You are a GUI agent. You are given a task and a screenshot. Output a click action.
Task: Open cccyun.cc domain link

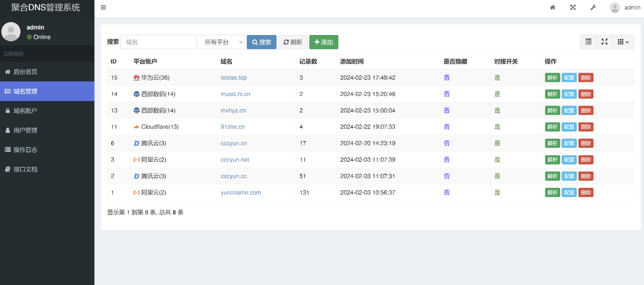coord(233,176)
